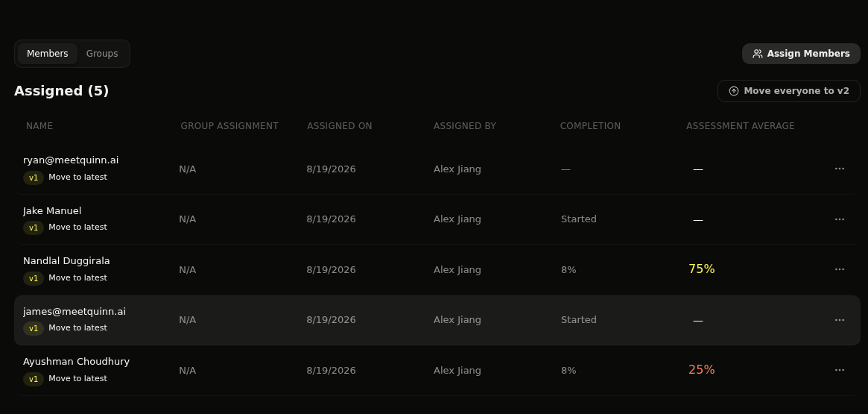Click the Name column header
Viewport: 868px width, 414px height.
pyautogui.click(x=39, y=126)
